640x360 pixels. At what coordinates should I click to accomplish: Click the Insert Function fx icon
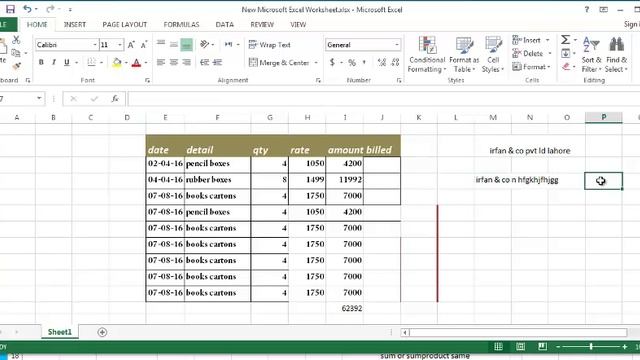tap(115, 98)
